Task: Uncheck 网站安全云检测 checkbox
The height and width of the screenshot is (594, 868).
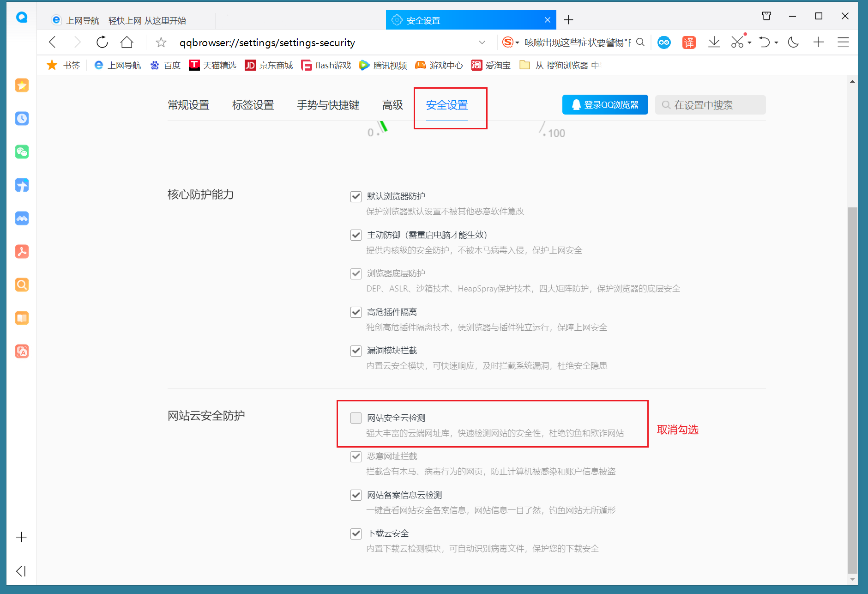Action: coord(356,418)
